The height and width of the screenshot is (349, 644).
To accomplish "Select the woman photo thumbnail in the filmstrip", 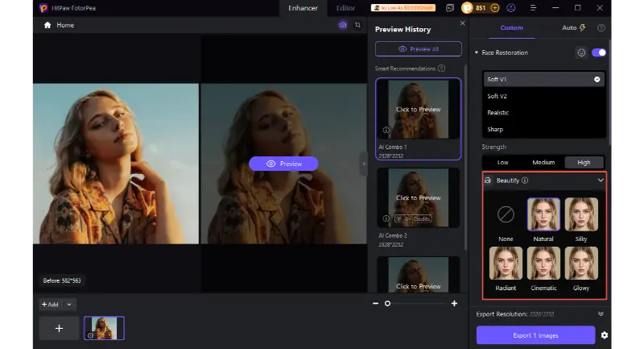I will 104,328.
